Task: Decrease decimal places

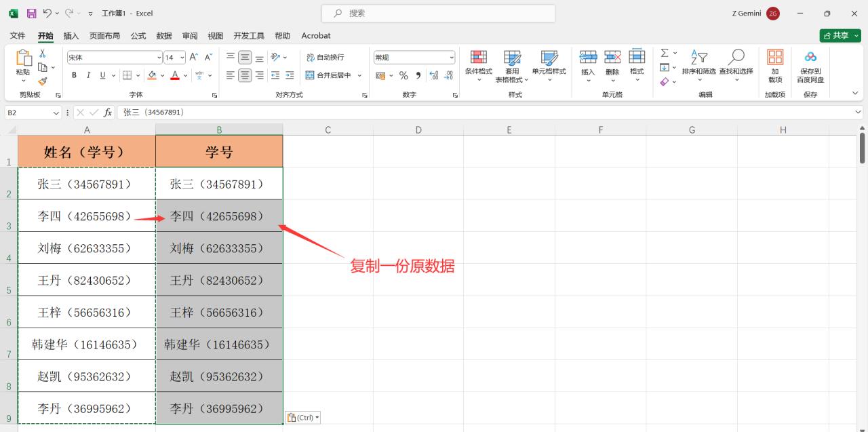Action: pos(449,75)
